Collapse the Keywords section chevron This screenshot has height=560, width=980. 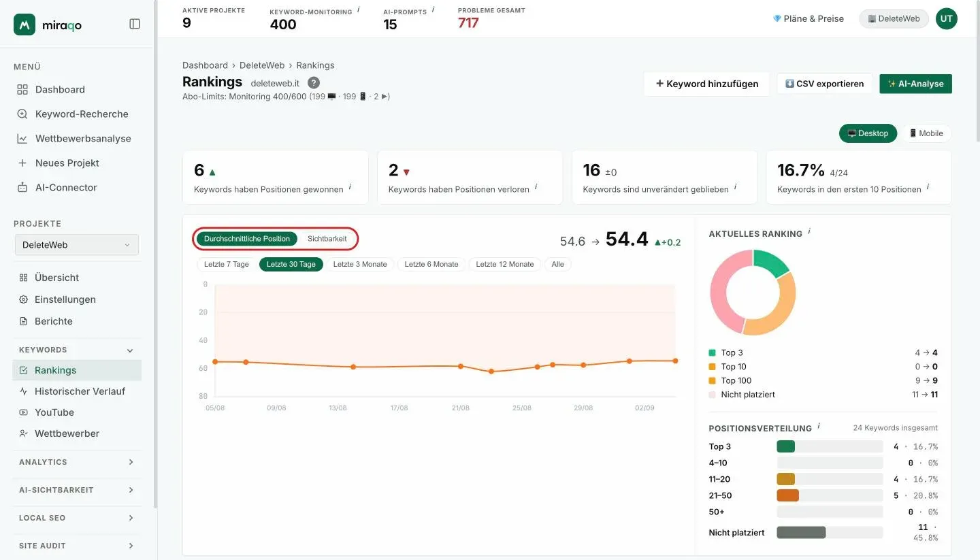pos(130,350)
